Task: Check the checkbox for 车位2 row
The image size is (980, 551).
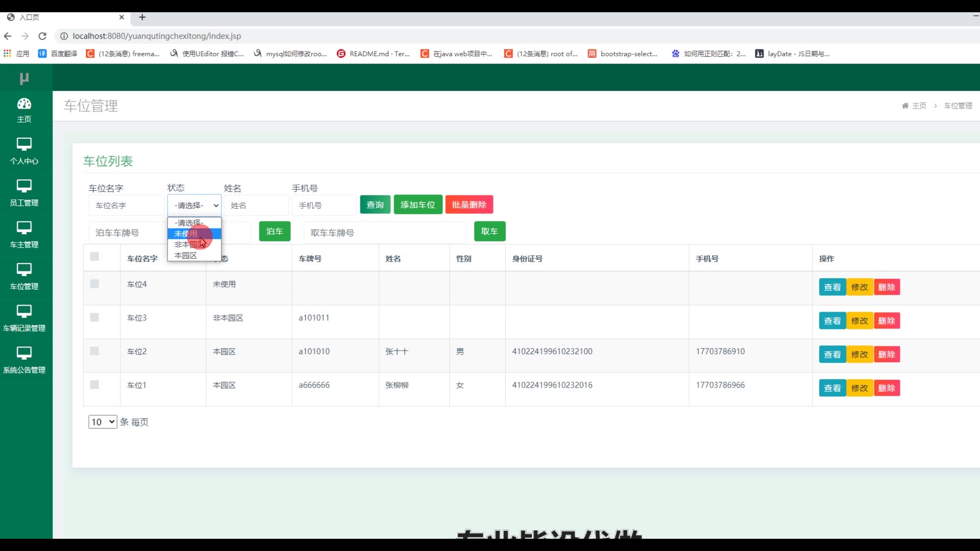Action: tap(94, 352)
